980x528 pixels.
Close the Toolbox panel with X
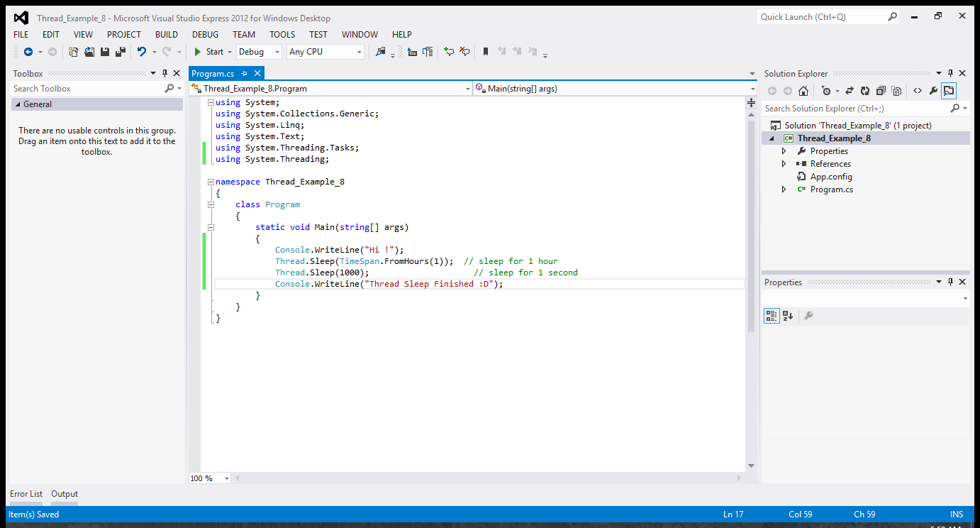[177, 73]
